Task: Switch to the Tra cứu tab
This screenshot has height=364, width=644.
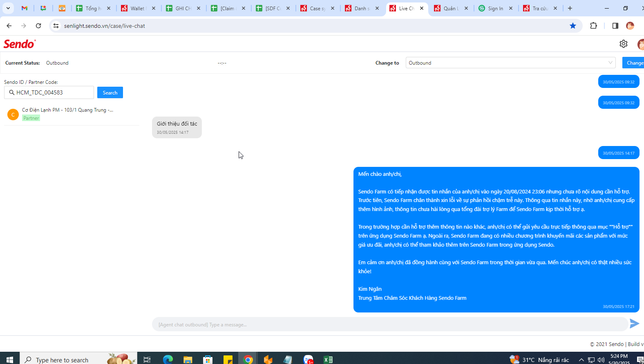Action: [540, 8]
